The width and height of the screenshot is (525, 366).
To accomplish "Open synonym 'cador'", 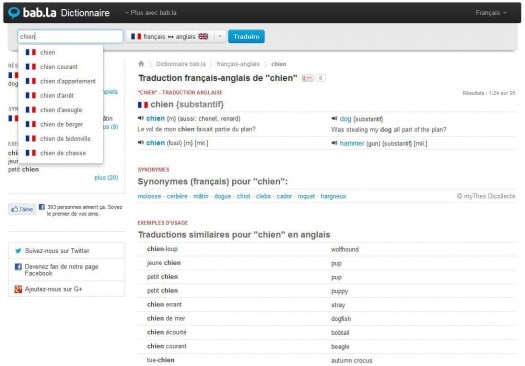I will click(x=284, y=196).
